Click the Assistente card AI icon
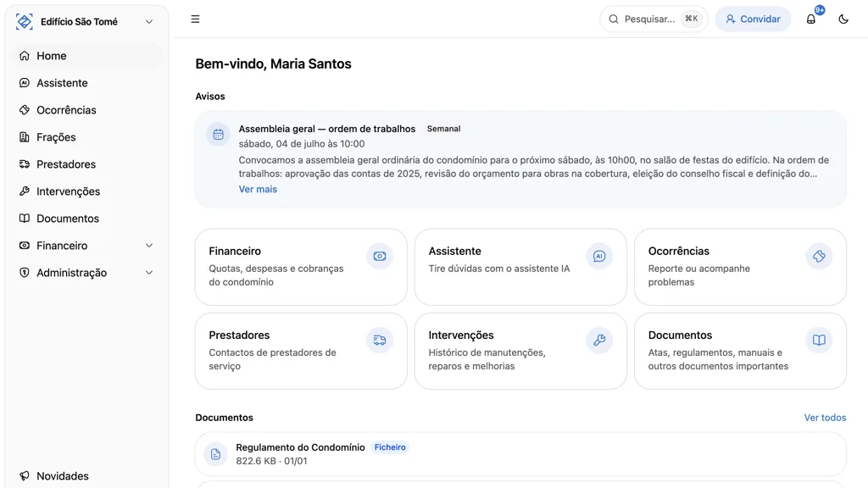 (x=599, y=256)
